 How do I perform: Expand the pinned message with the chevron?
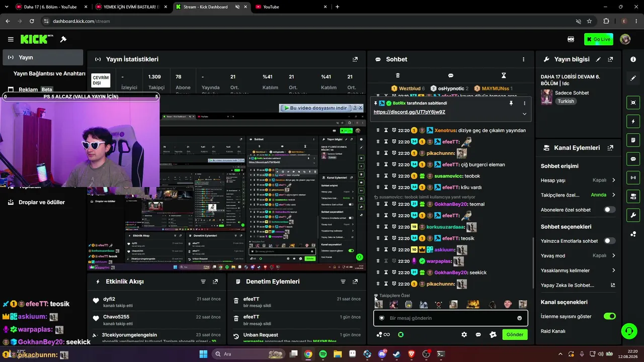click(x=524, y=114)
